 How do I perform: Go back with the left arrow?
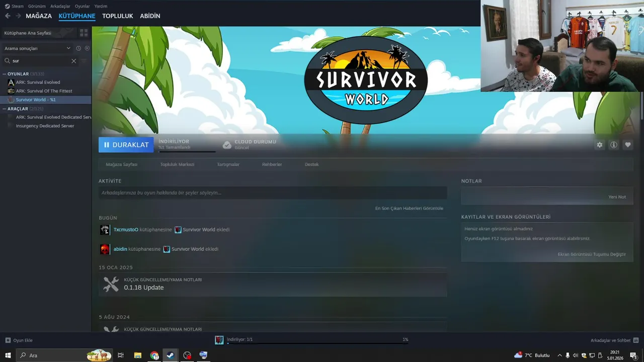pos(8,16)
